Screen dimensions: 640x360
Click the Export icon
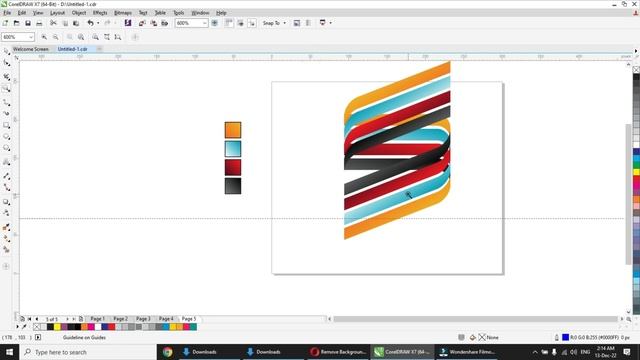[x=153, y=23]
